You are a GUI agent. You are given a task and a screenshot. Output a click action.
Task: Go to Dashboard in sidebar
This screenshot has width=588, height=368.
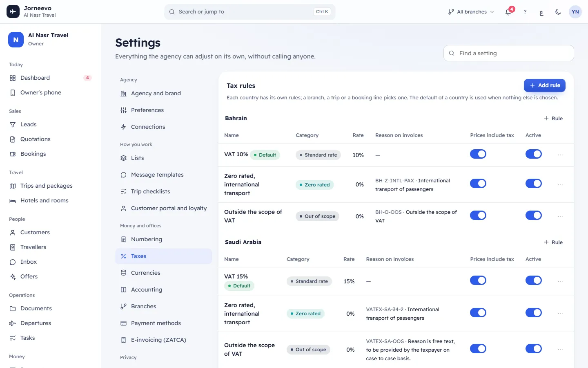click(x=51, y=78)
